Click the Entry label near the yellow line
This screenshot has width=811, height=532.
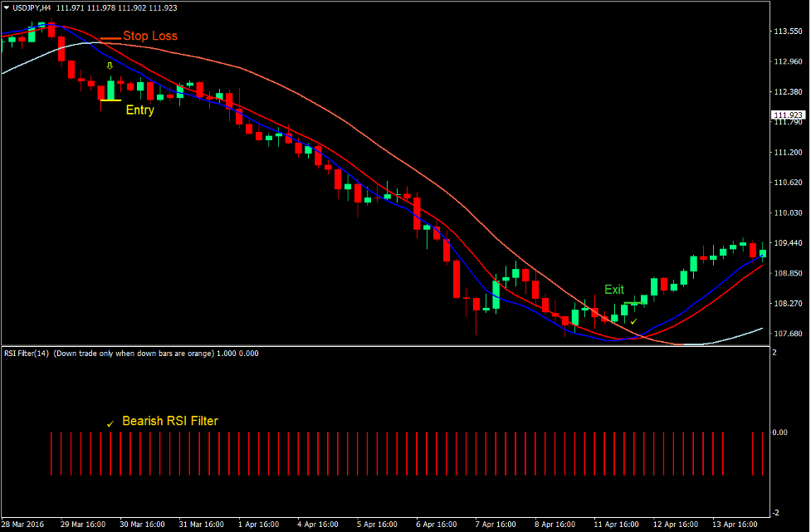point(139,110)
